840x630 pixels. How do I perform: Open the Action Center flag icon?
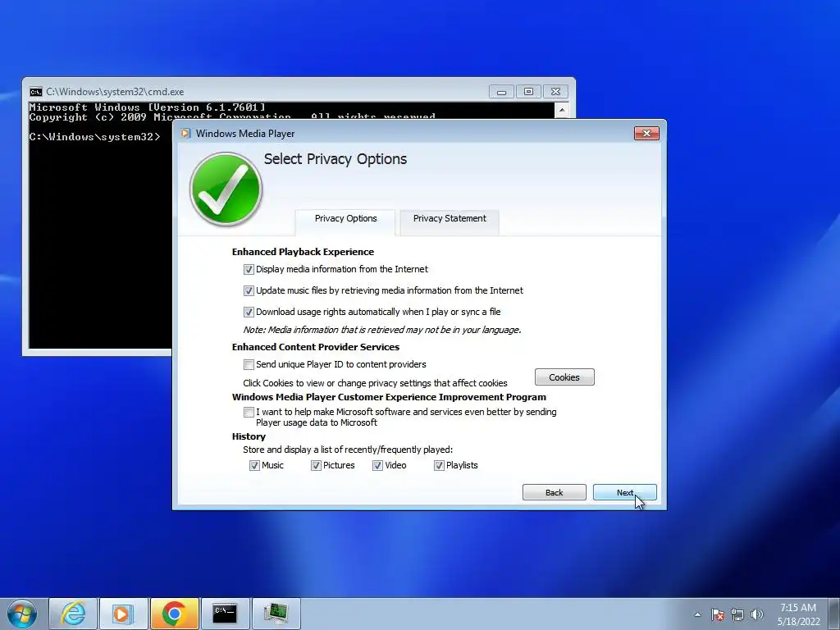(x=718, y=614)
